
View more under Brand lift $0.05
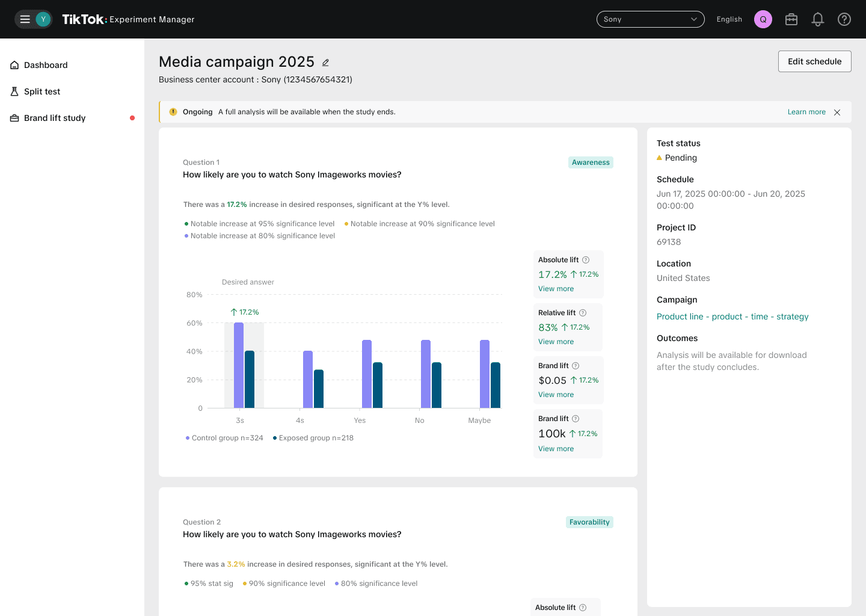[x=556, y=395]
